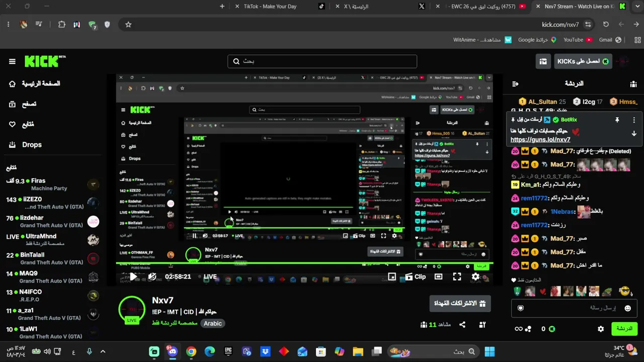Toggle theater mode in the player
This screenshot has height=362, width=644.
tap(438, 277)
